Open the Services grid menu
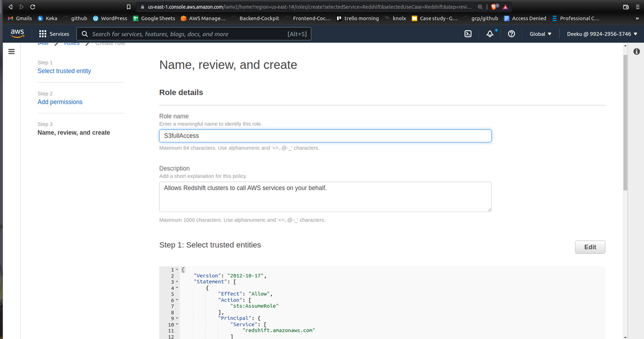This screenshot has height=339, width=644. pyautogui.click(x=54, y=34)
